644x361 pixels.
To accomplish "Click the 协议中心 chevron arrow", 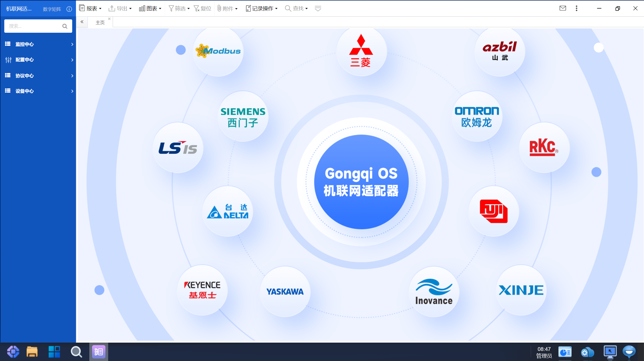I will tap(72, 76).
